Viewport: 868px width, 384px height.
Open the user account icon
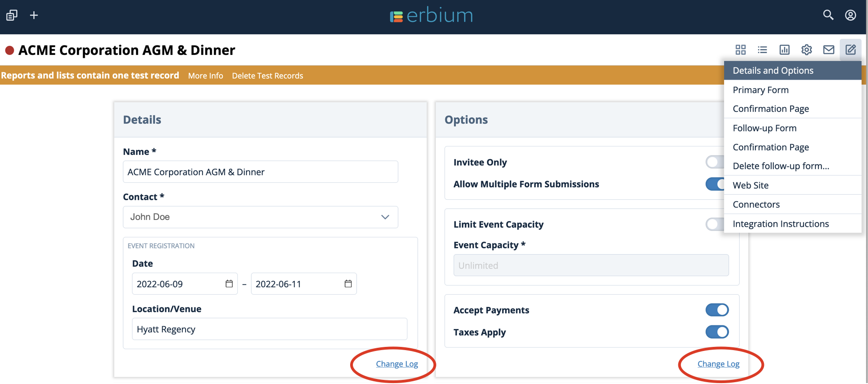(x=851, y=15)
